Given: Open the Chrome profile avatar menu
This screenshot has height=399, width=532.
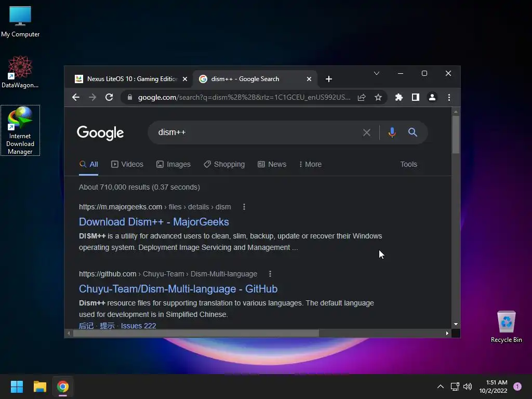Looking at the screenshot, I should [x=432, y=97].
